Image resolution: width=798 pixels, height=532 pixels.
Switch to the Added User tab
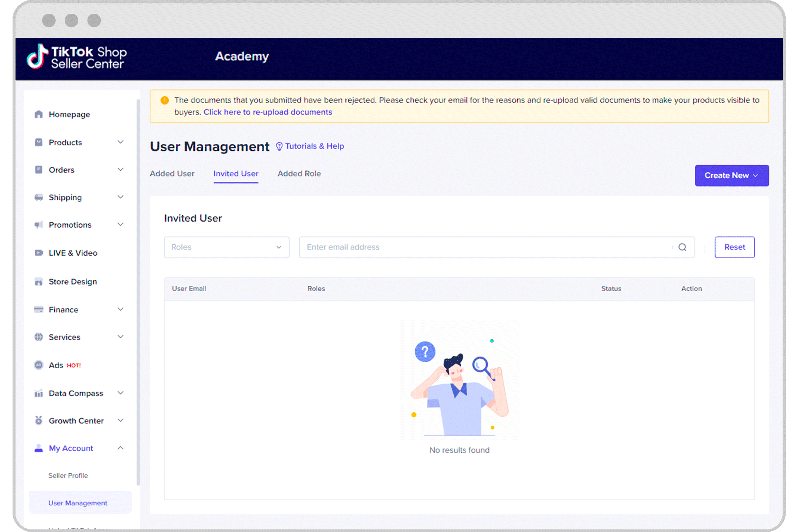(x=172, y=173)
